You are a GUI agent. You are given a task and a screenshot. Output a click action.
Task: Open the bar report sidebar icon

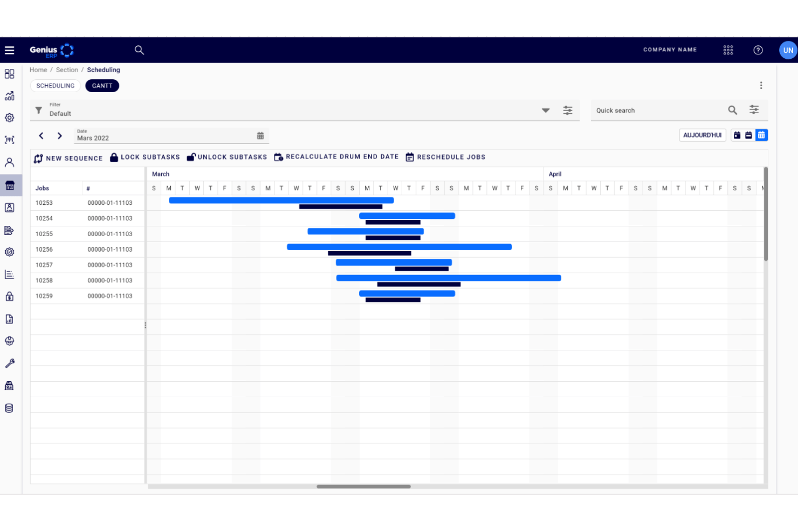point(9,274)
